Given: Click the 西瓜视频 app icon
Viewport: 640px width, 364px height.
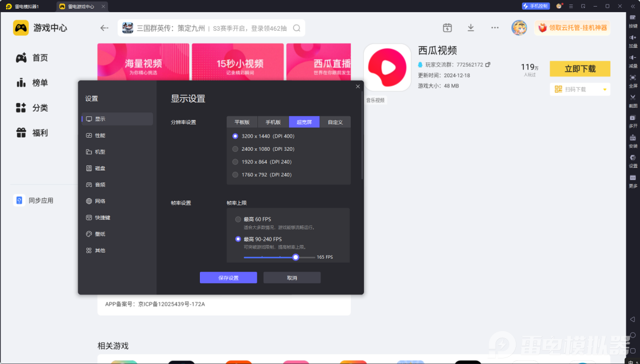Looking at the screenshot, I should point(388,67).
